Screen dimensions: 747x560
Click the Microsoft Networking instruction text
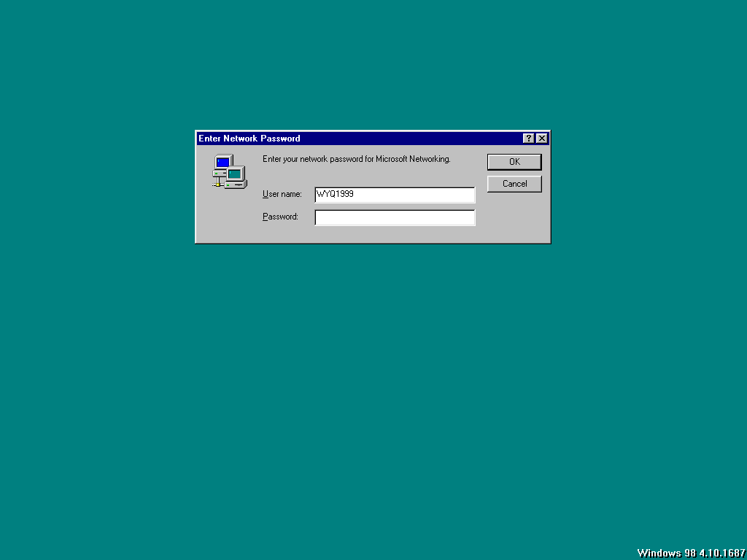tap(356, 159)
